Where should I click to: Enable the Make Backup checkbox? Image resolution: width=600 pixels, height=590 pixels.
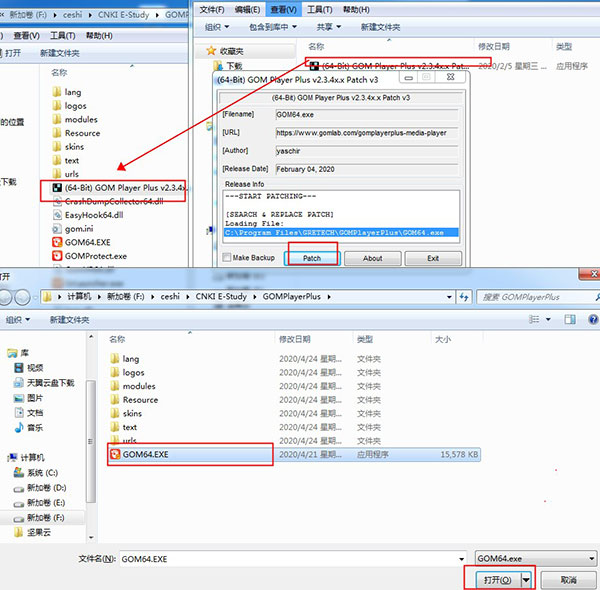(x=227, y=258)
